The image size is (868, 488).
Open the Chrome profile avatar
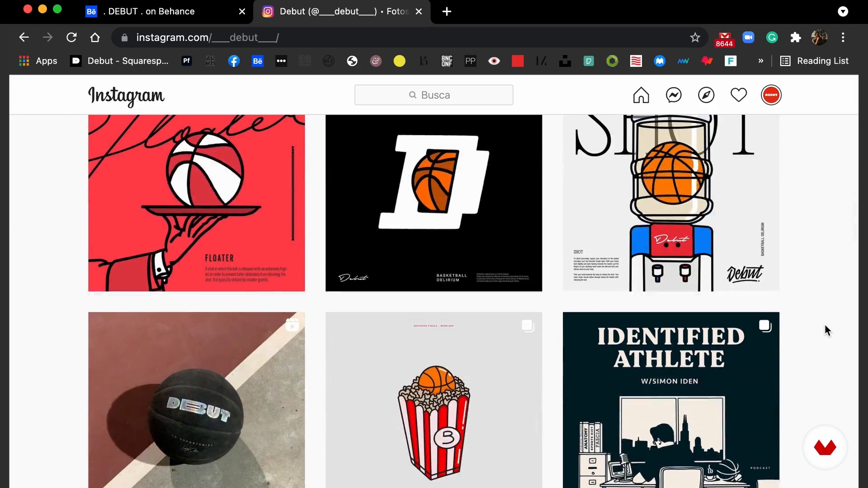pyautogui.click(x=819, y=38)
